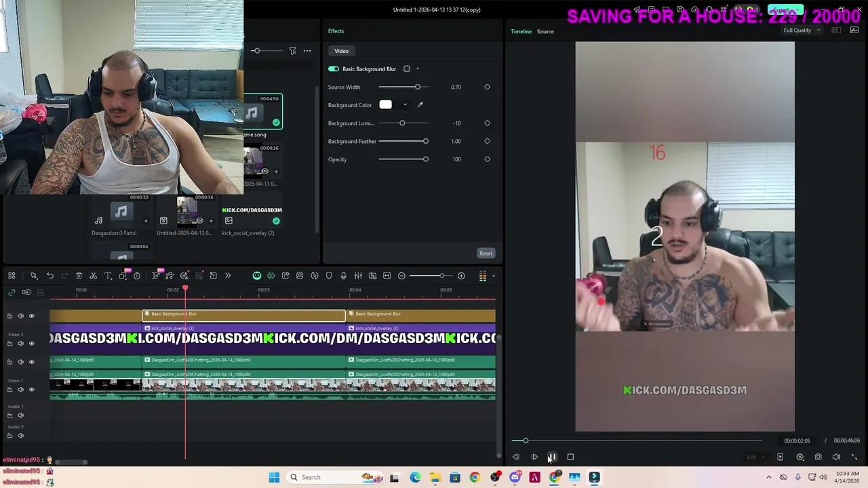The width and height of the screenshot is (868, 488).
Task: Select the Video sub-tab
Action: [341, 51]
